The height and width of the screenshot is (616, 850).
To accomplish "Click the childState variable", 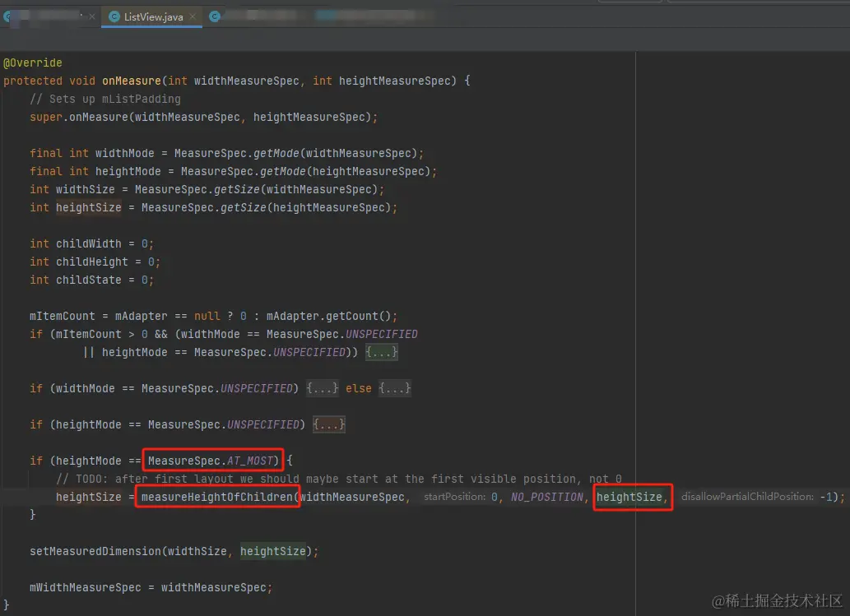I will pos(88,280).
